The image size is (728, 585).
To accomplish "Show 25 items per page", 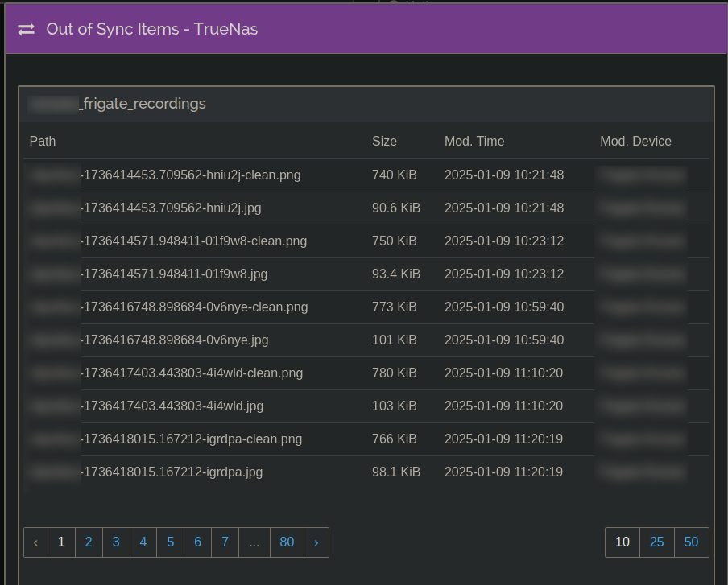I will coord(656,542).
